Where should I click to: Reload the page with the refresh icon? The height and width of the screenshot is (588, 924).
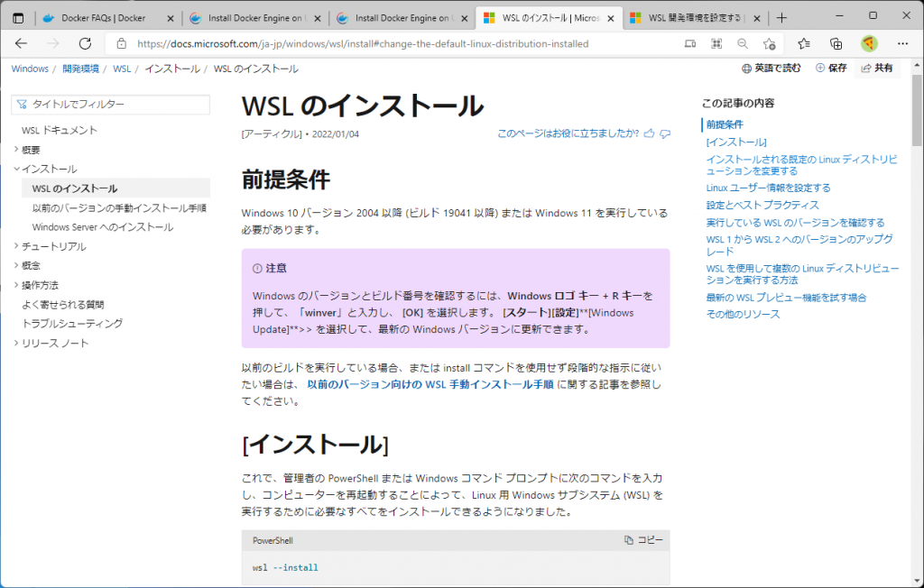tap(86, 43)
